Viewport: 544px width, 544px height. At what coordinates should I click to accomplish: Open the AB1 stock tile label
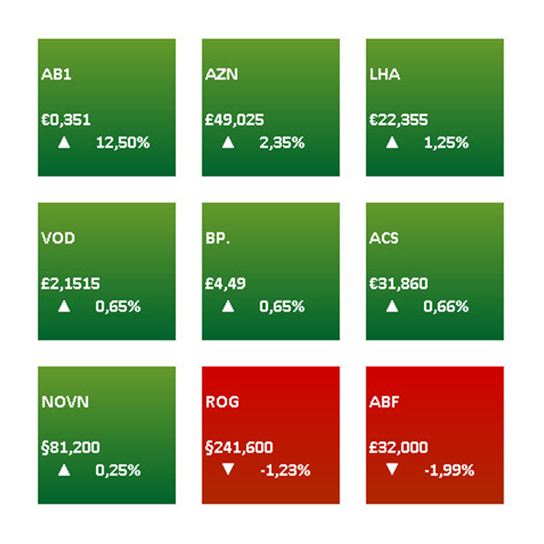[x=56, y=74]
